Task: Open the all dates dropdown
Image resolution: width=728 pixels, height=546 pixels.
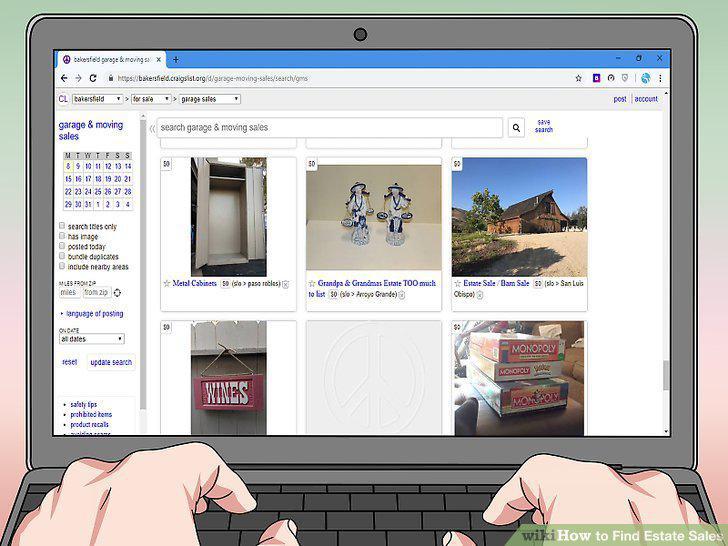Action: [92, 339]
